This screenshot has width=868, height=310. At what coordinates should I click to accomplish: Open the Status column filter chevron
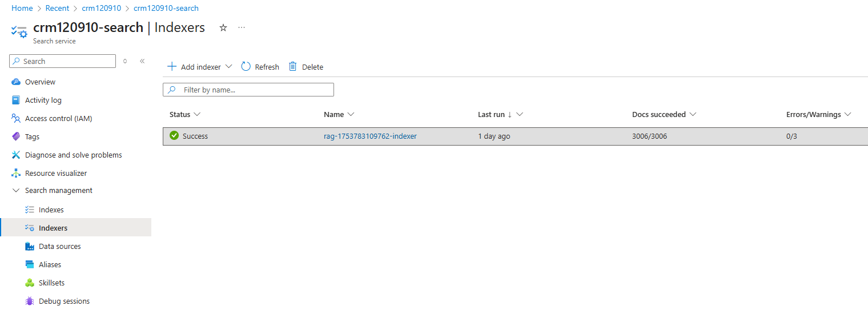pos(197,114)
